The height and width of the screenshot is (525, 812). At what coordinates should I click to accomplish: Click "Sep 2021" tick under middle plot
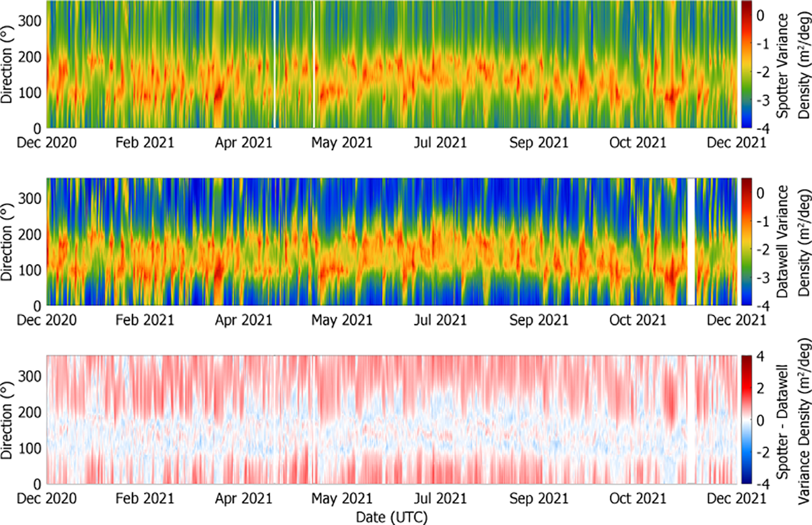539,320
